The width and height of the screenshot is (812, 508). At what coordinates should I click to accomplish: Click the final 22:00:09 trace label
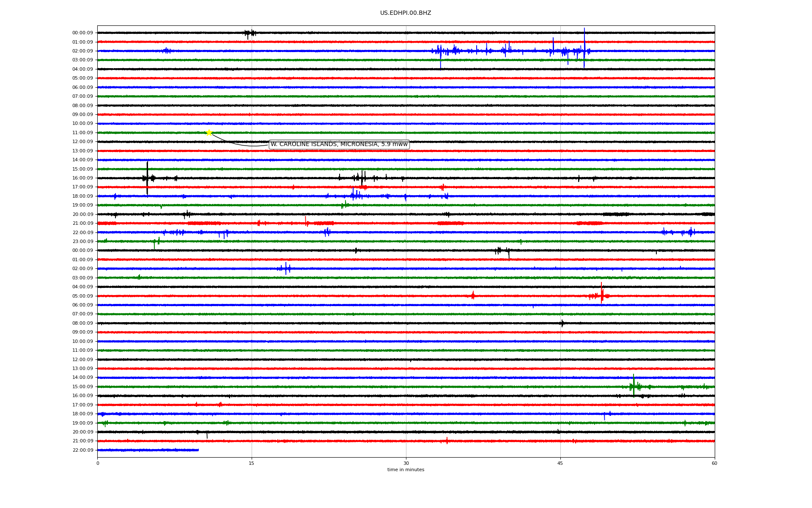coord(82,450)
